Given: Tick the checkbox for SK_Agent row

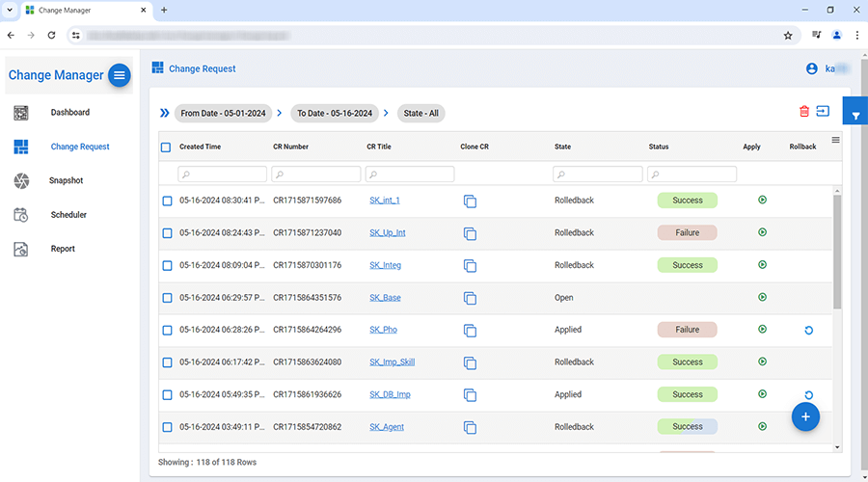Looking at the screenshot, I should tap(167, 427).
